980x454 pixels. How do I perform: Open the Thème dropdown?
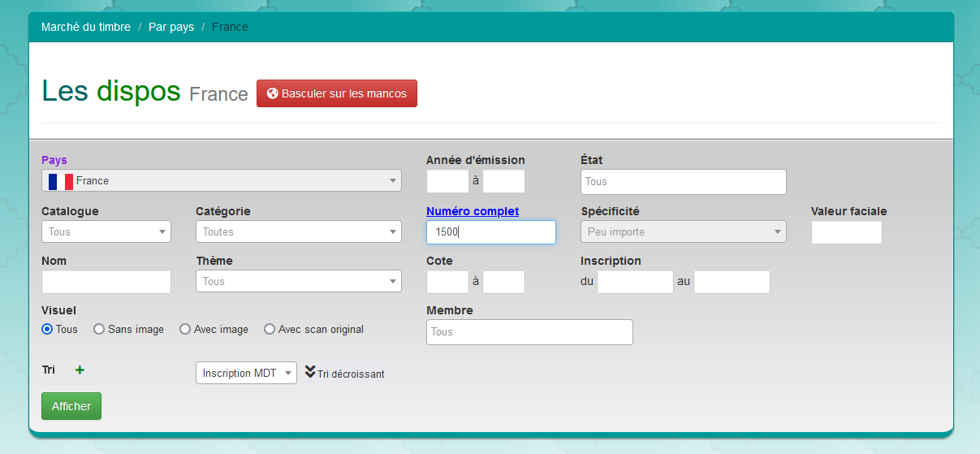tap(299, 281)
